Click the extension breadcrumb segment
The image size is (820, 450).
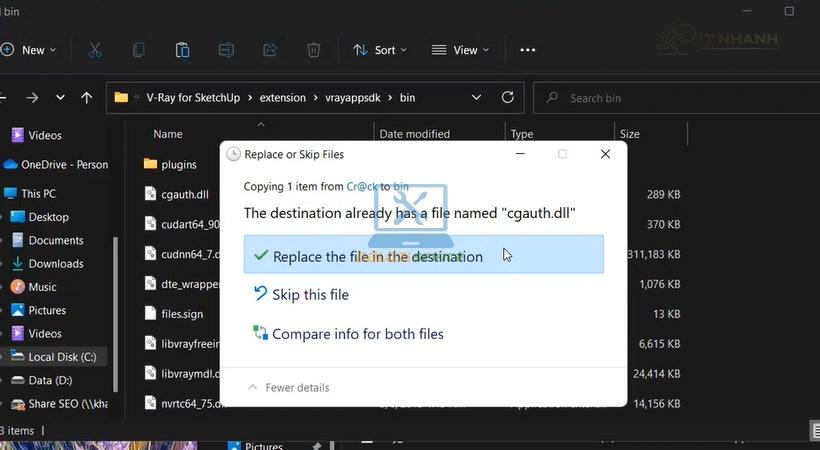(282, 98)
